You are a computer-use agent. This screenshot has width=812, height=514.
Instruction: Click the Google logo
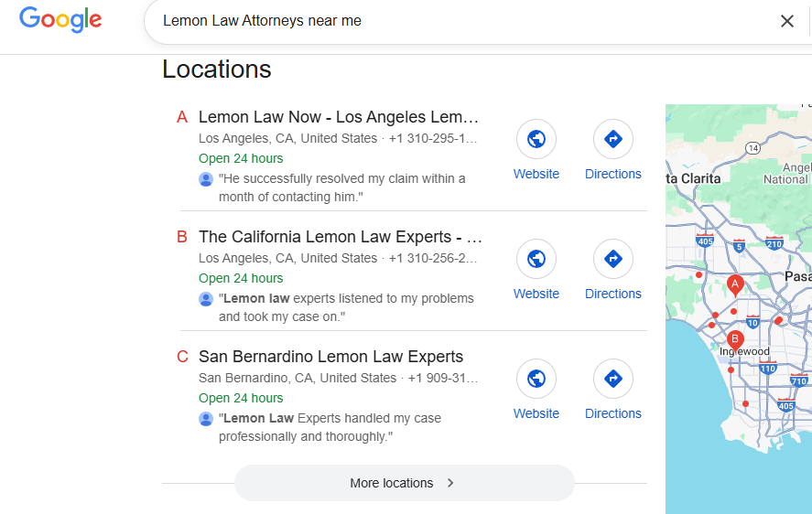[60, 19]
